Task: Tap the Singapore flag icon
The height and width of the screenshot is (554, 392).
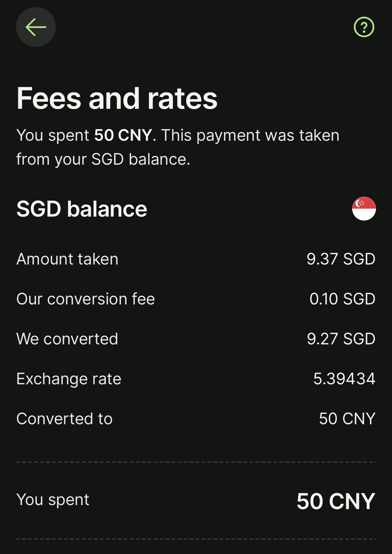Action: pyautogui.click(x=364, y=209)
